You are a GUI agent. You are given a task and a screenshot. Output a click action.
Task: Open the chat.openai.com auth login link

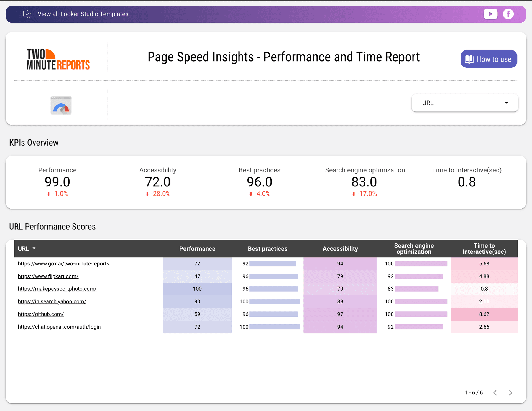(x=59, y=327)
